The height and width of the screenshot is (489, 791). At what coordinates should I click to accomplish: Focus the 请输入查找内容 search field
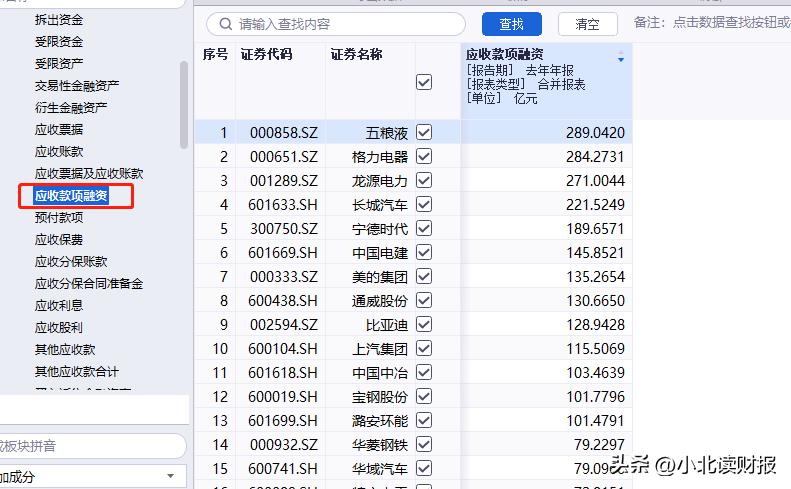point(335,24)
